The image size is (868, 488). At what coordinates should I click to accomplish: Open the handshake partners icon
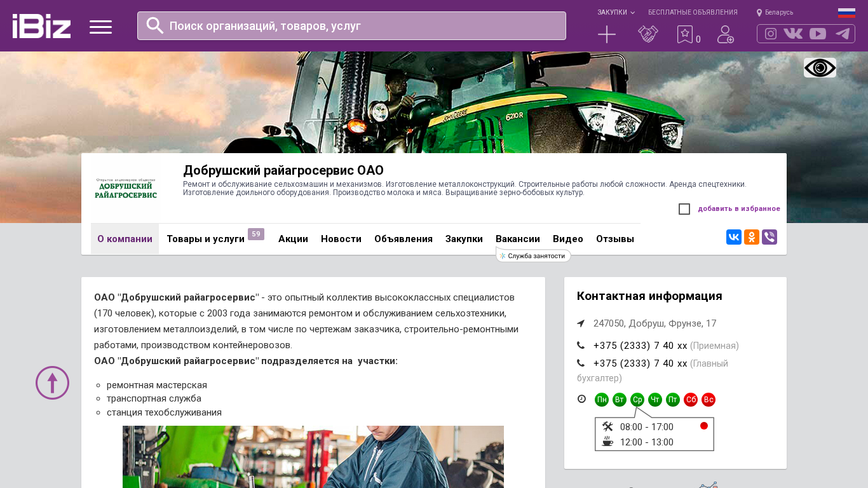point(648,34)
